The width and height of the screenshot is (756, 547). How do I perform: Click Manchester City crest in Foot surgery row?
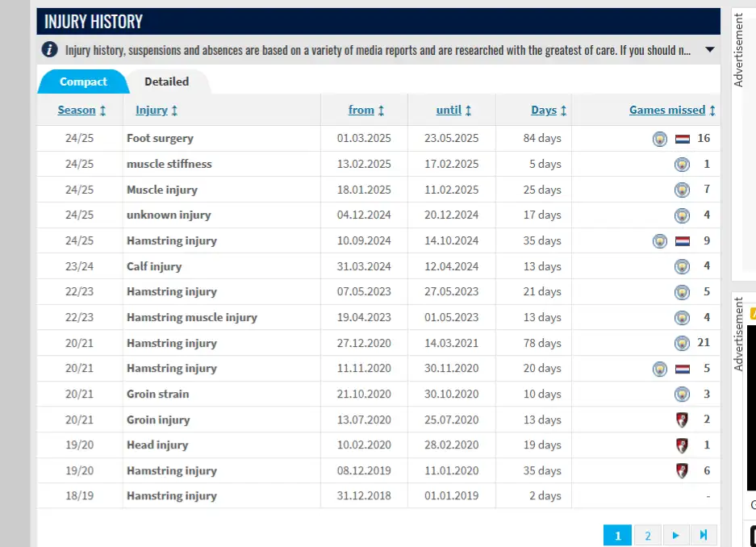click(x=660, y=139)
